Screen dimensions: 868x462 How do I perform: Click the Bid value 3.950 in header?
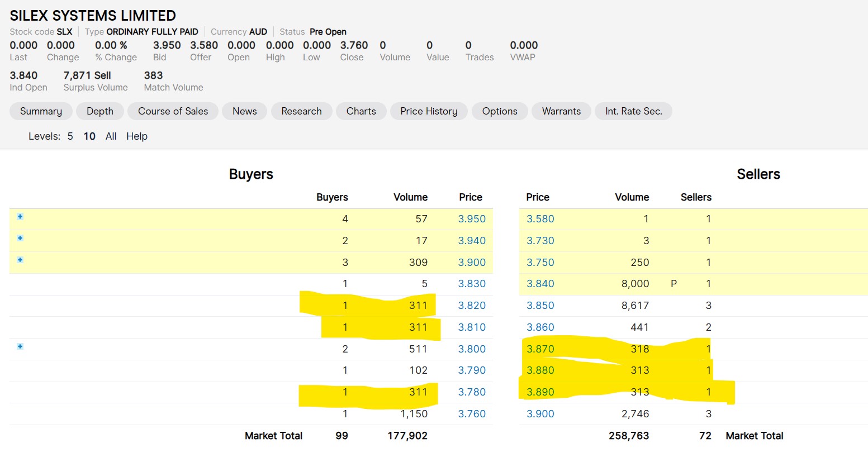167,45
